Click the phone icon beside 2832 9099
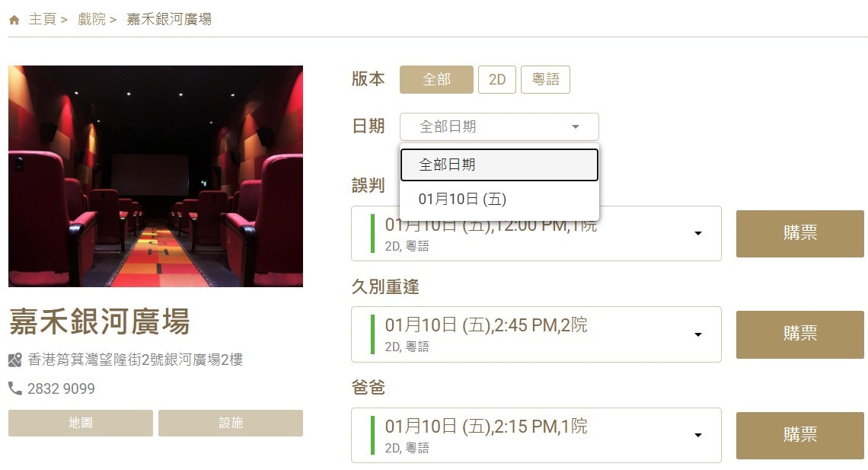Viewport: 868px width, 470px height. pos(15,388)
